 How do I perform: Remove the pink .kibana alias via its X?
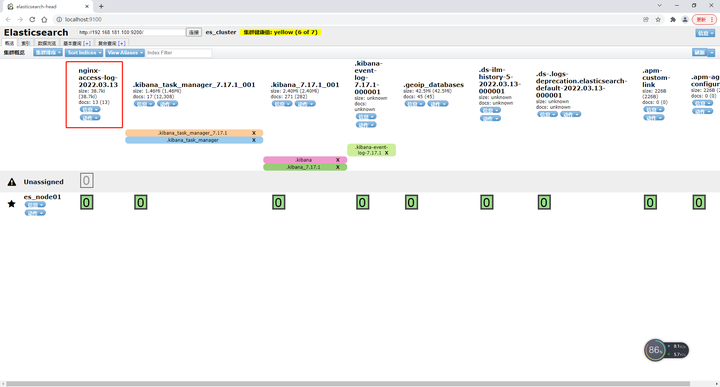tap(338, 160)
